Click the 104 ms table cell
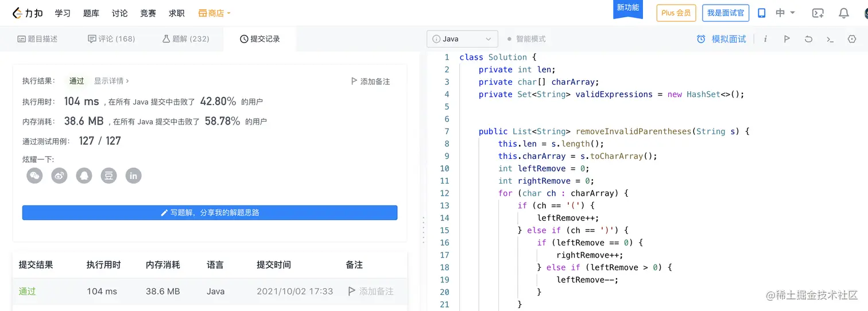The height and width of the screenshot is (311, 868). click(x=102, y=291)
